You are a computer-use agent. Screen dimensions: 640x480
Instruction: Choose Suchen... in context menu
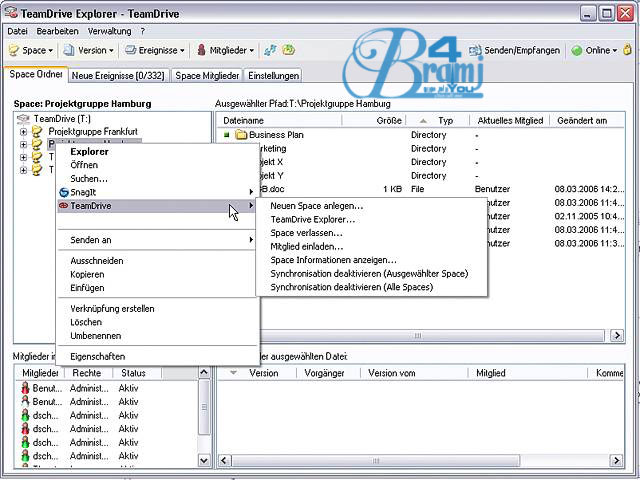157,178
